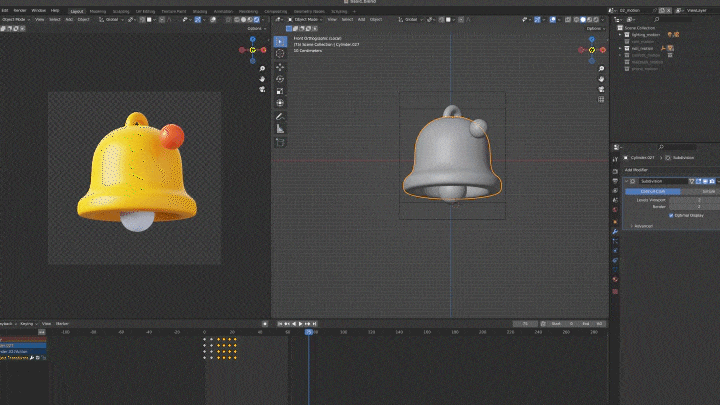Click the current frame marker in timeline
Image resolution: width=720 pixels, height=405 pixels.
[x=309, y=332]
